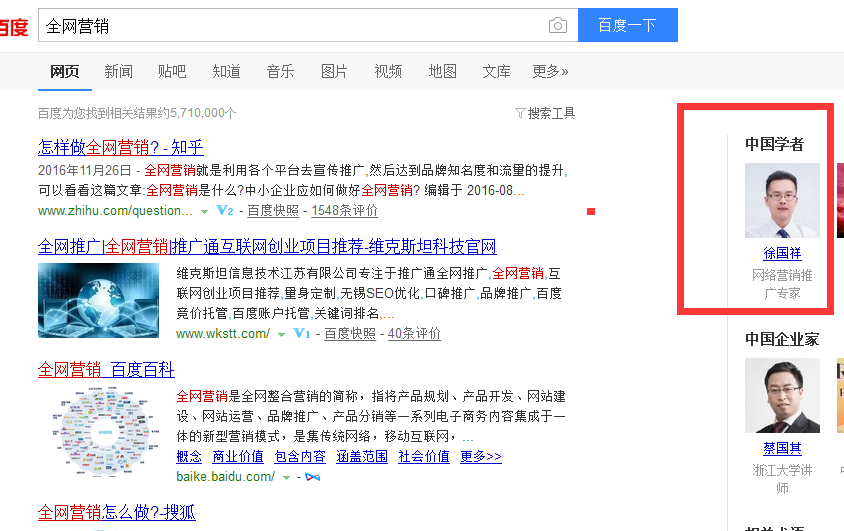Open 1548条评价 reviews link
This screenshot has width=844, height=531.
(344, 211)
